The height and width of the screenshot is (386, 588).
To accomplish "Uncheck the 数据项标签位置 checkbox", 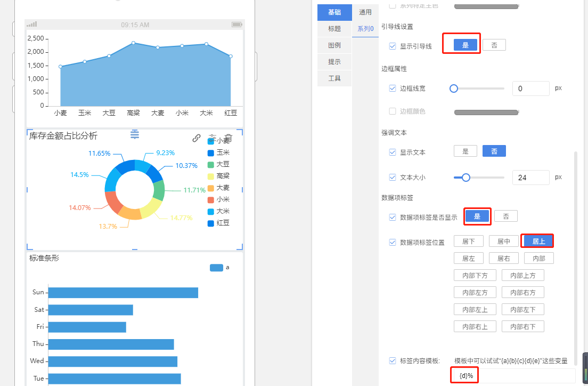I will point(393,242).
